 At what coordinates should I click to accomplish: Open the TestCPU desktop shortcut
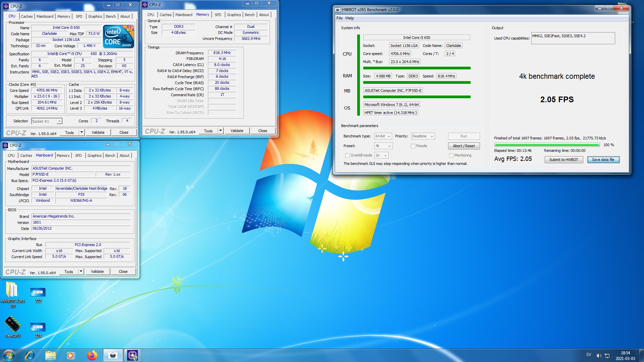(12, 327)
